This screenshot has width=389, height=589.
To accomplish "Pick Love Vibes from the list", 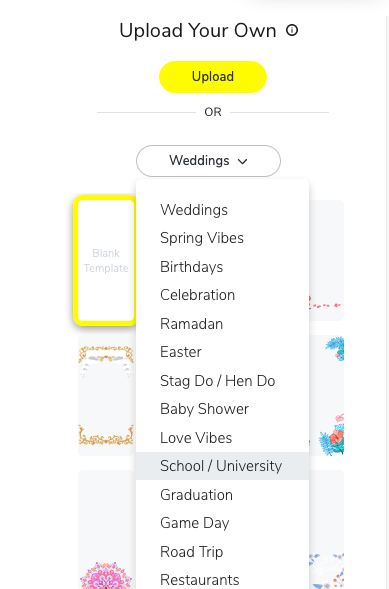I will (222, 438).
